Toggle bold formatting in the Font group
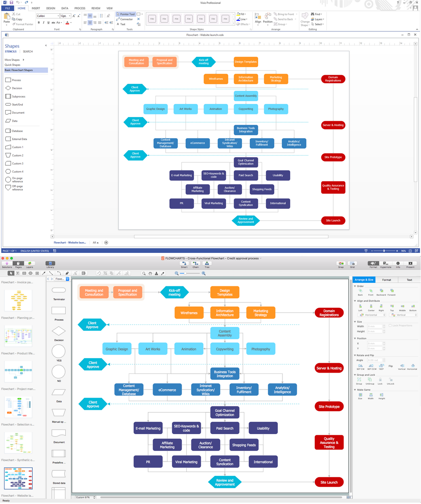This screenshot has height=504, width=421. (x=39, y=22)
